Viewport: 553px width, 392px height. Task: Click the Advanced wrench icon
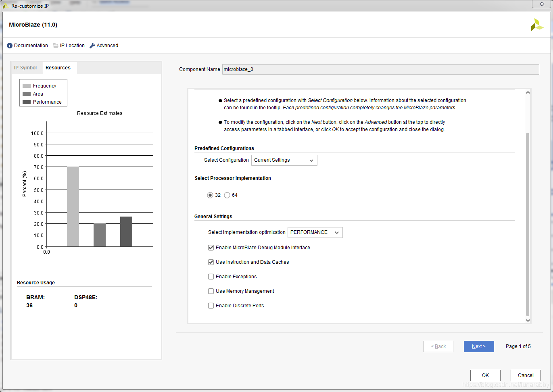pos(92,46)
